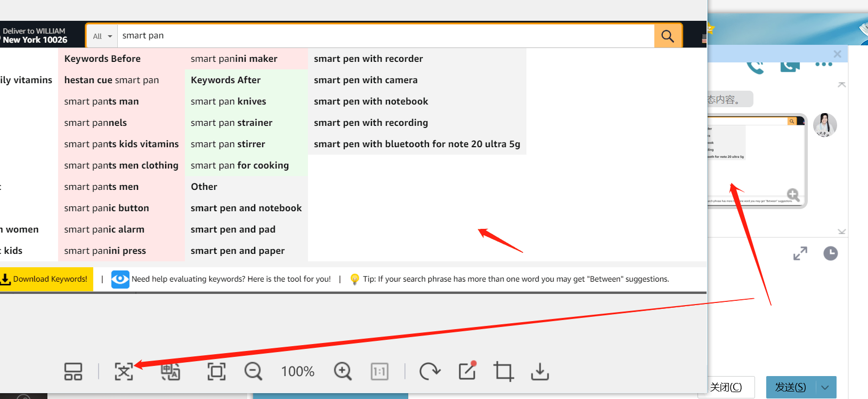Zoom in the image
Viewport: 868px width, 399px height.
(343, 371)
